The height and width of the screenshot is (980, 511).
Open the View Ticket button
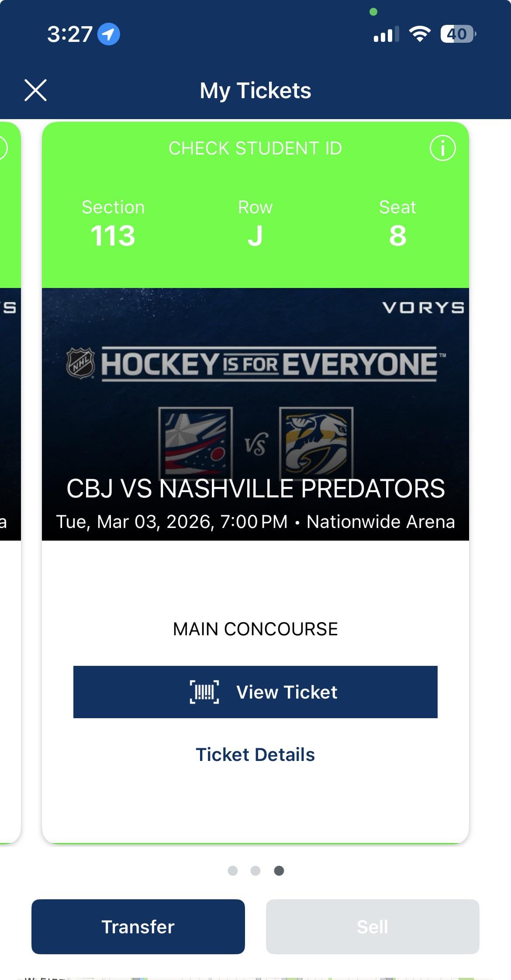[255, 692]
